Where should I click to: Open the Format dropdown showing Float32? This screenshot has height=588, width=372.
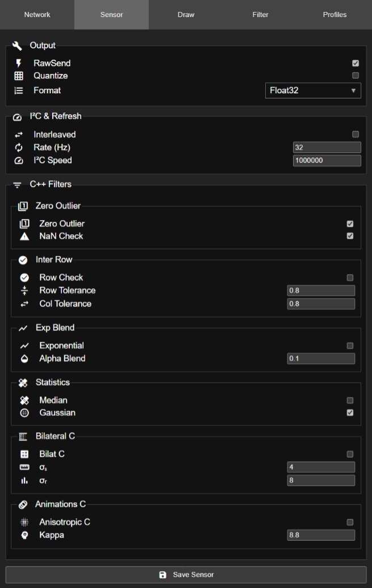pyautogui.click(x=313, y=90)
